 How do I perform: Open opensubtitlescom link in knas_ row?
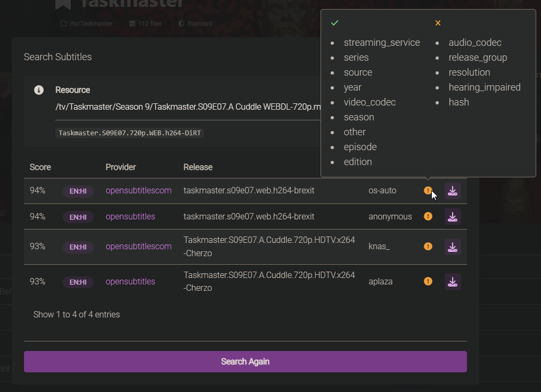coord(138,247)
